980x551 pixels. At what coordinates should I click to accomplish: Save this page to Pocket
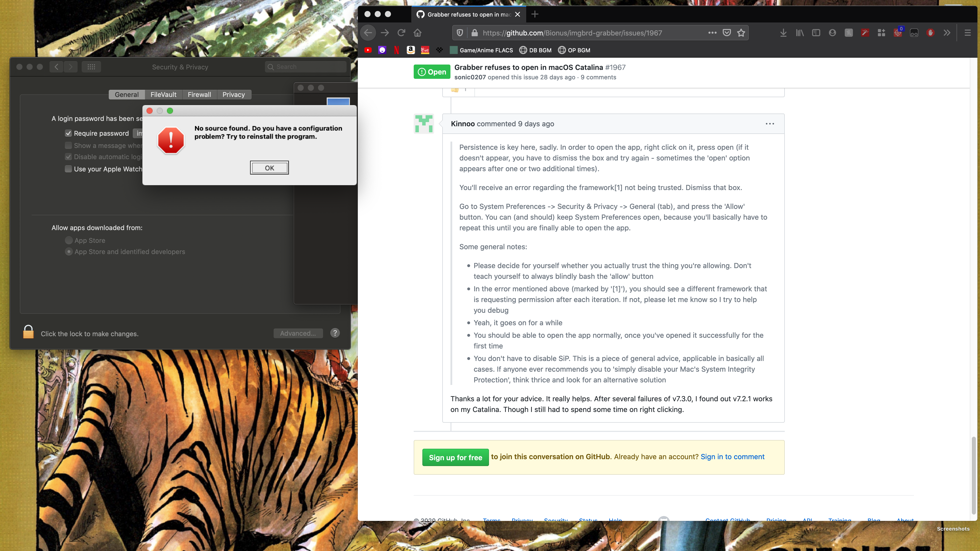(727, 33)
